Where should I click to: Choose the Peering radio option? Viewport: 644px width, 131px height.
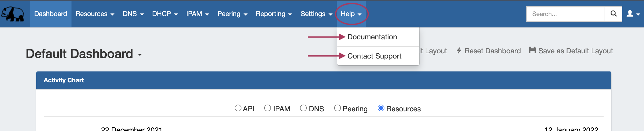click(337, 108)
